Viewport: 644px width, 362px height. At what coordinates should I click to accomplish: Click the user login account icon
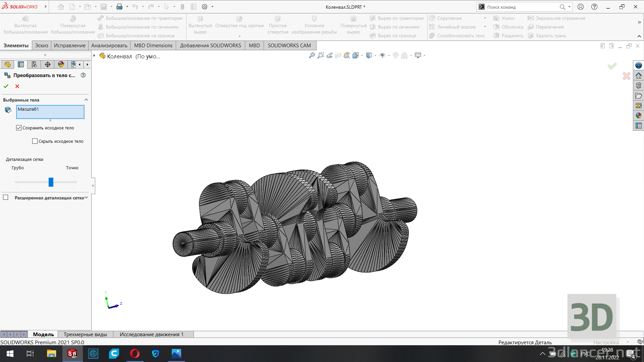[x=581, y=7]
